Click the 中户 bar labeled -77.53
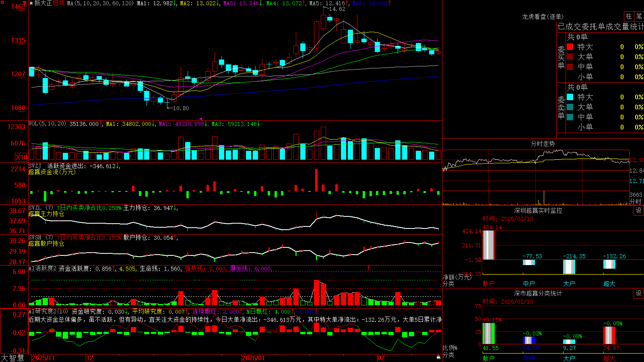This screenshot has height=362, width=644. tap(529, 263)
